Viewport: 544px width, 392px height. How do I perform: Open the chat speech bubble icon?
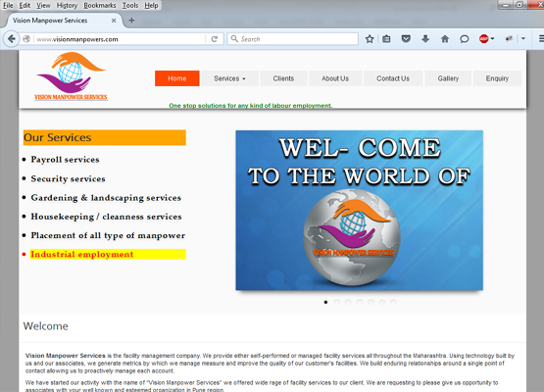pyautogui.click(x=465, y=39)
